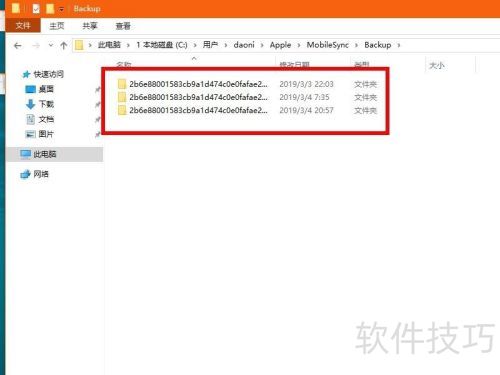500x375 pixels.
Task: Open the 共享 ribbon tab
Action: [x=90, y=26]
